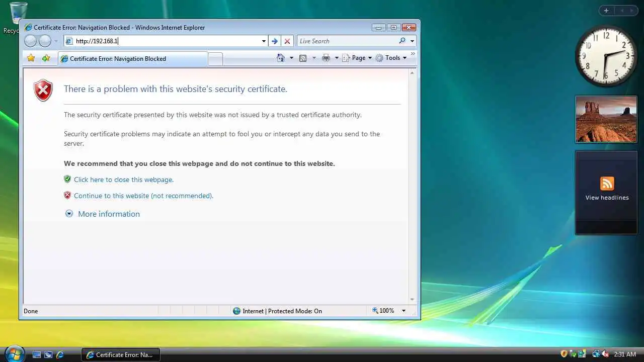644x362 pixels.
Task: Click View headlines in the feed gadget
Action: [x=607, y=198]
